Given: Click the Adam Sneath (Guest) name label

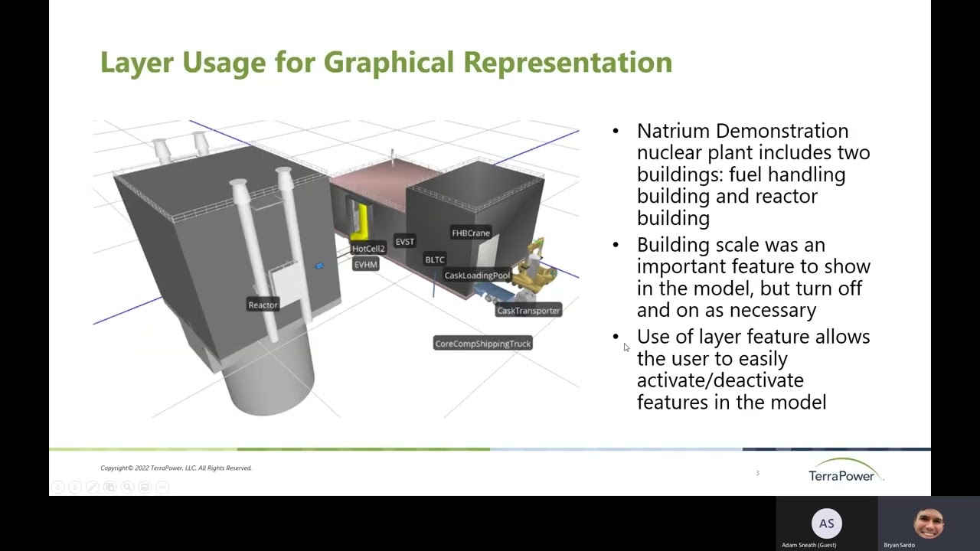Looking at the screenshot, I should tap(808, 545).
